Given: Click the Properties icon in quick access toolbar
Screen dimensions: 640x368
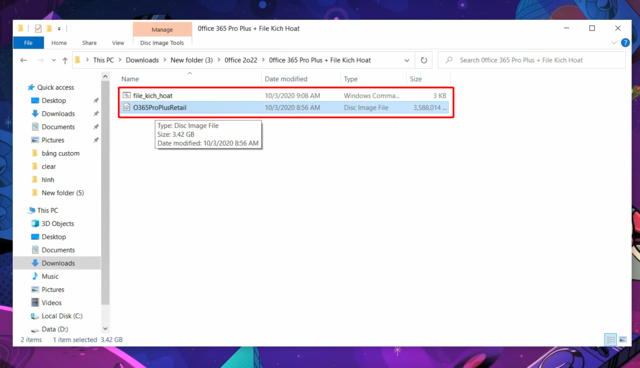Looking at the screenshot, I should pyautogui.click(x=38, y=29).
